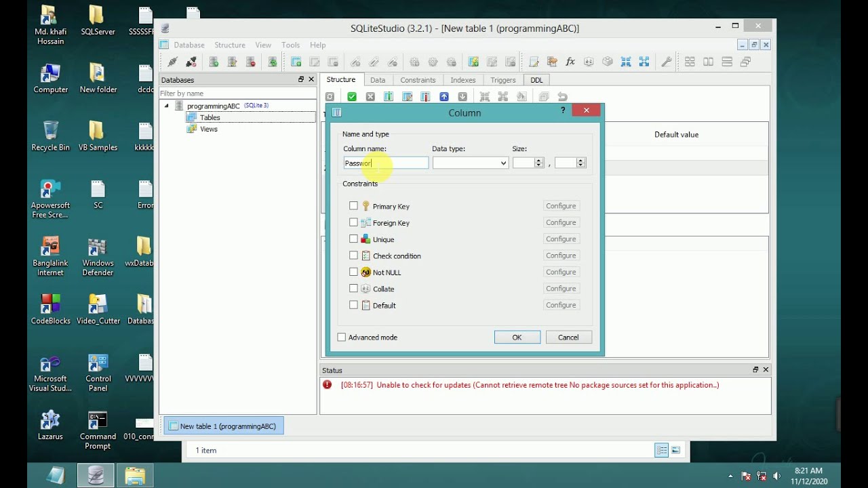This screenshot has width=868, height=488.
Task: Click the Move column up blue arrow icon
Action: pyautogui.click(x=444, y=97)
